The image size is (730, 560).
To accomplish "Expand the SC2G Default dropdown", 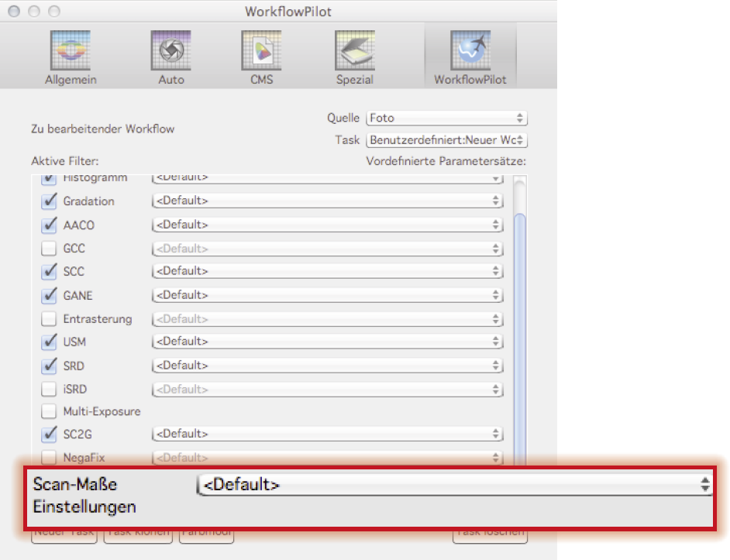I will click(326, 434).
